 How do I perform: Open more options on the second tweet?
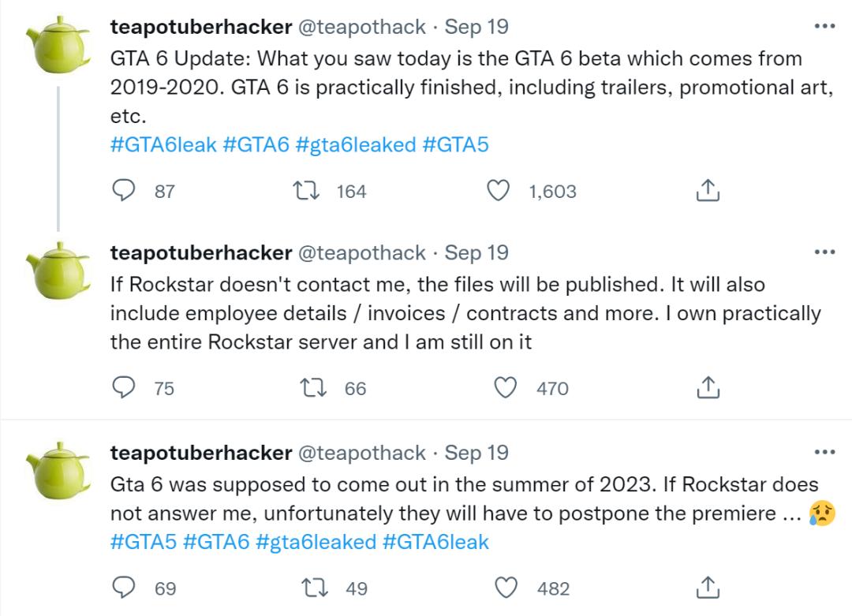tap(824, 252)
